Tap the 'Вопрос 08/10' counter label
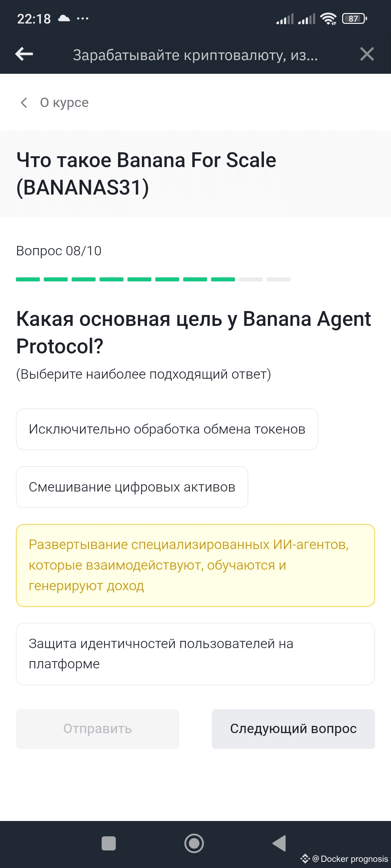Screen dimensions: 391x868 pos(59,251)
